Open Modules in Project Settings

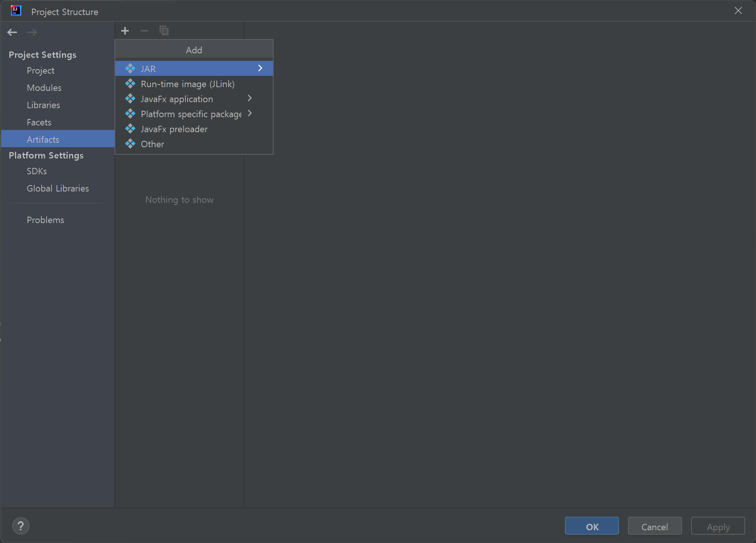(44, 88)
